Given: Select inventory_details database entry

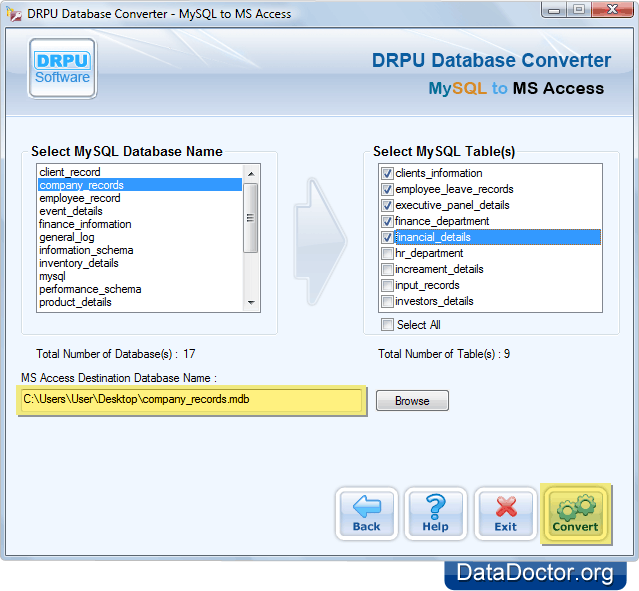Looking at the screenshot, I should 79,263.
